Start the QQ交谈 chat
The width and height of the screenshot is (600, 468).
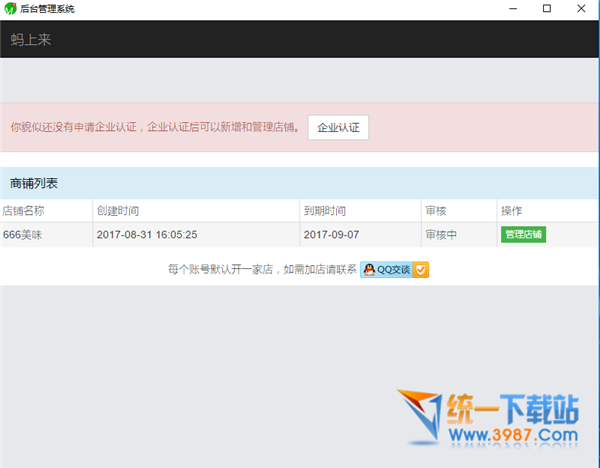[394, 270]
